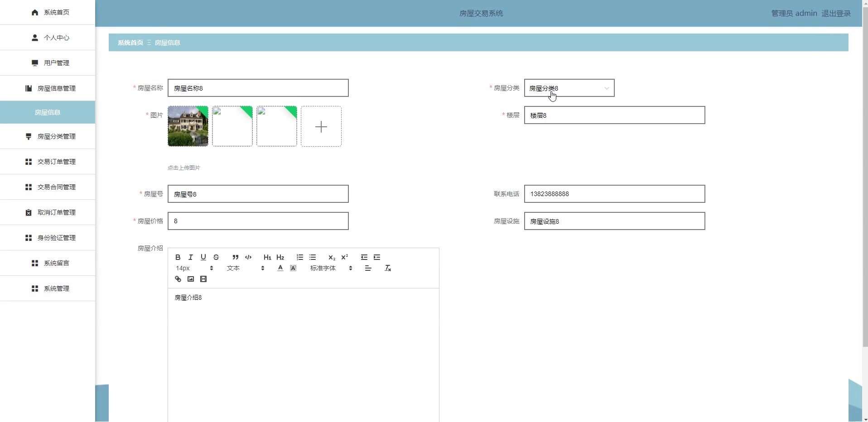Screen dimensions: 868x422
Task: Create a numbered list
Action: pyautogui.click(x=300, y=257)
